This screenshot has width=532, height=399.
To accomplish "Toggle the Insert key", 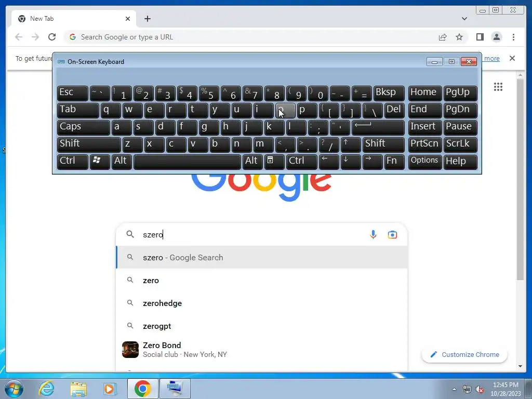I will coord(425,127).
